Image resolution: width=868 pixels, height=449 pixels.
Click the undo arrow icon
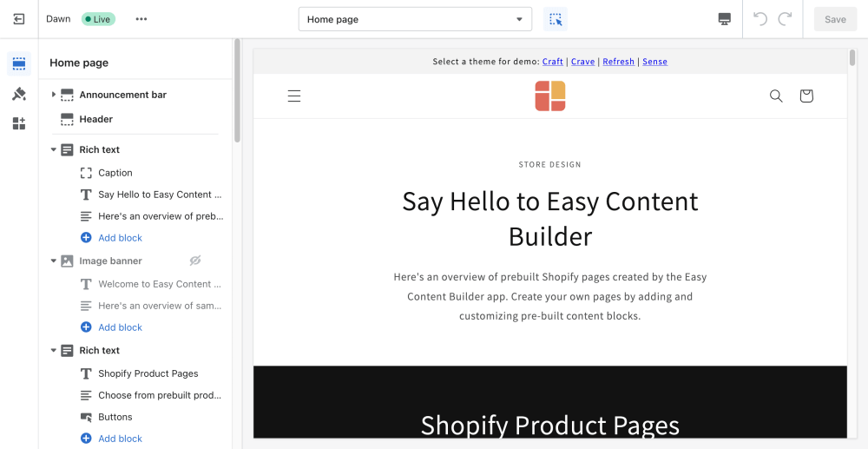(x=760, y=19)
